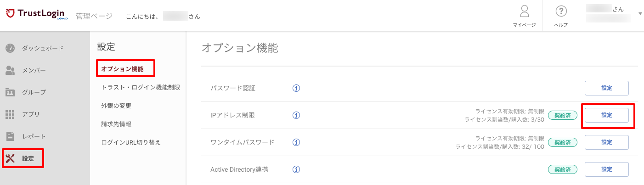Select オプション機能 in settings menu
The height and width of the screenshot is (185, 644).
[x=122, y=69]
